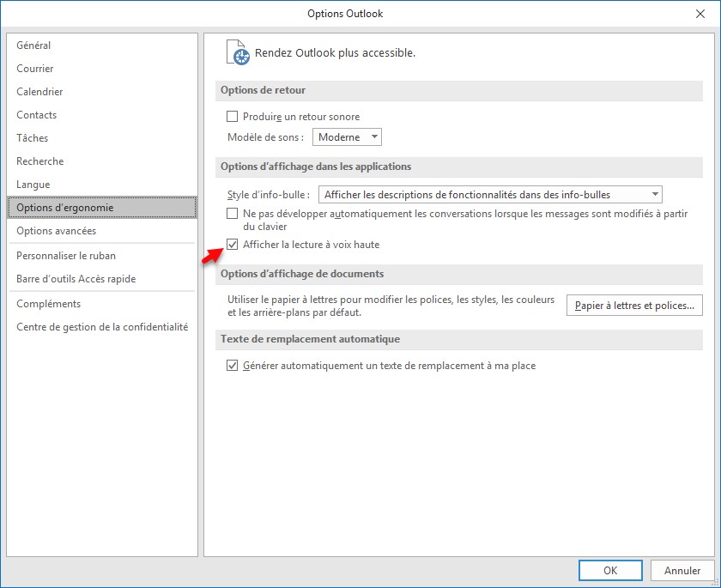This screenshot has height=588, width=721.
Task: Open the Modèle de sons dropdown
Action: coord(347,137)
